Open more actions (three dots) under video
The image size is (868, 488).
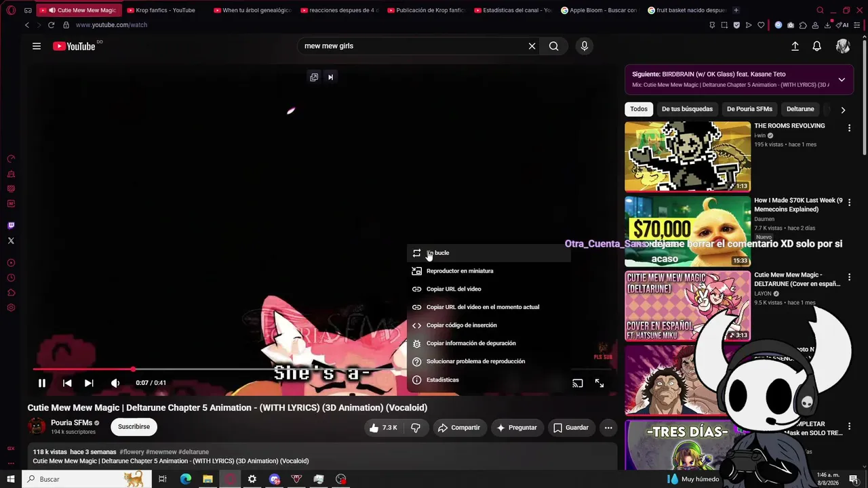point(608,428)
